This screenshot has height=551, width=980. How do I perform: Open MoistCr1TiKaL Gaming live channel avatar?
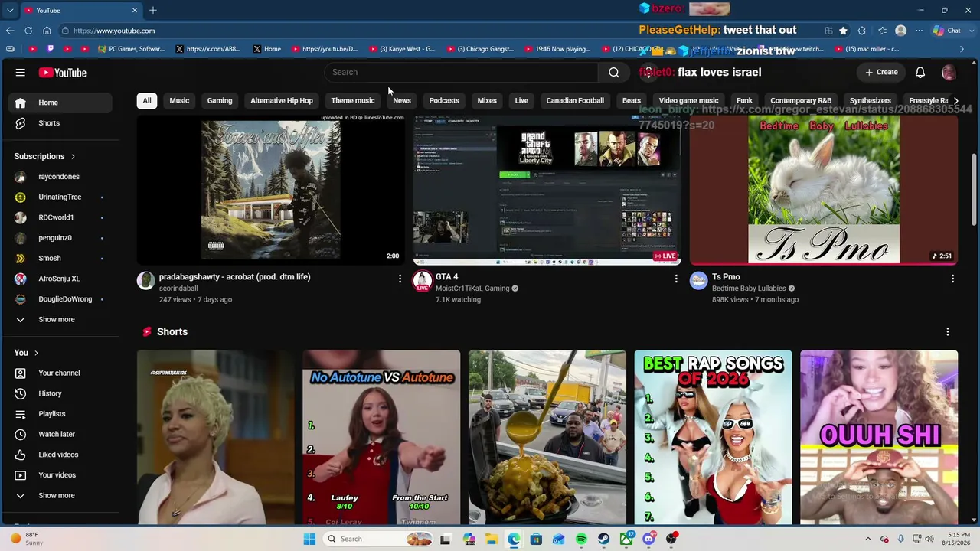[423, 280]
